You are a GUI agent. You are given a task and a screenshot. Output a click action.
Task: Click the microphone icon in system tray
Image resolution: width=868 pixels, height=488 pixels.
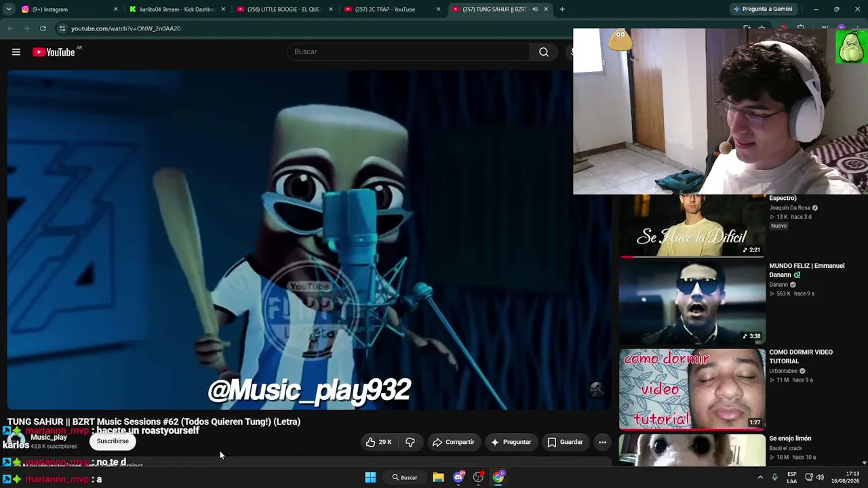775,477
